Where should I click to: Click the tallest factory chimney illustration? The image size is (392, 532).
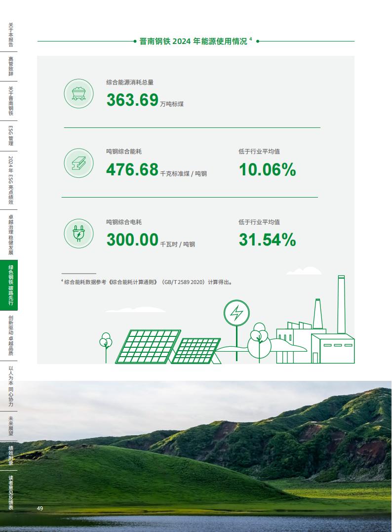(x=341, y=304)
